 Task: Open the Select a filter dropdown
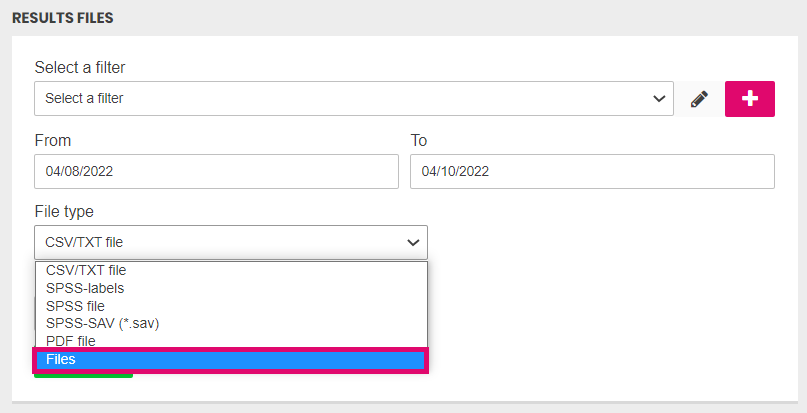[x=354, y=98]
